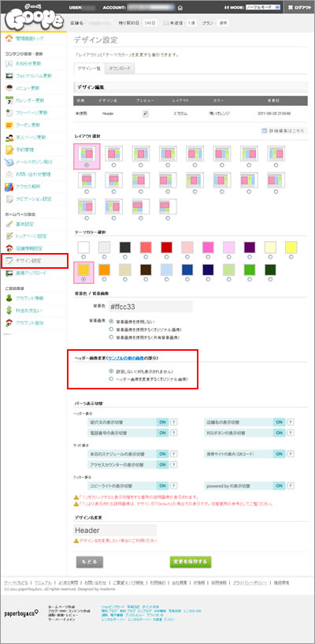
Task: Click the お知らせ更新 sidebar icon
Action: coord(9,64)
